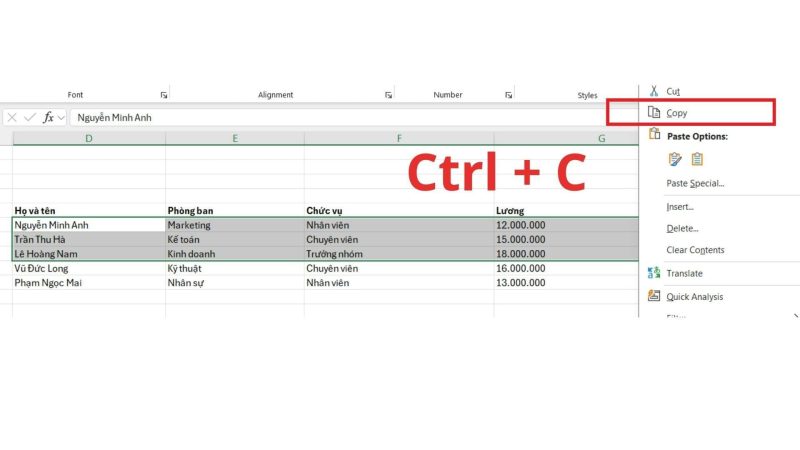Viewport: 800px width, 450px height.
Task: Select 'Nhân viên' in Nguyễn Minh Anh's row
Action: (399, 225)
